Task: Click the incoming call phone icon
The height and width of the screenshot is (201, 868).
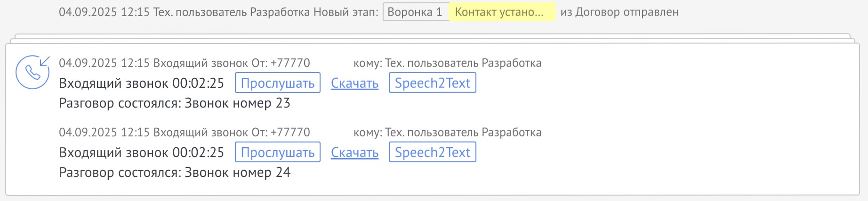Action: tap(32, 72)
